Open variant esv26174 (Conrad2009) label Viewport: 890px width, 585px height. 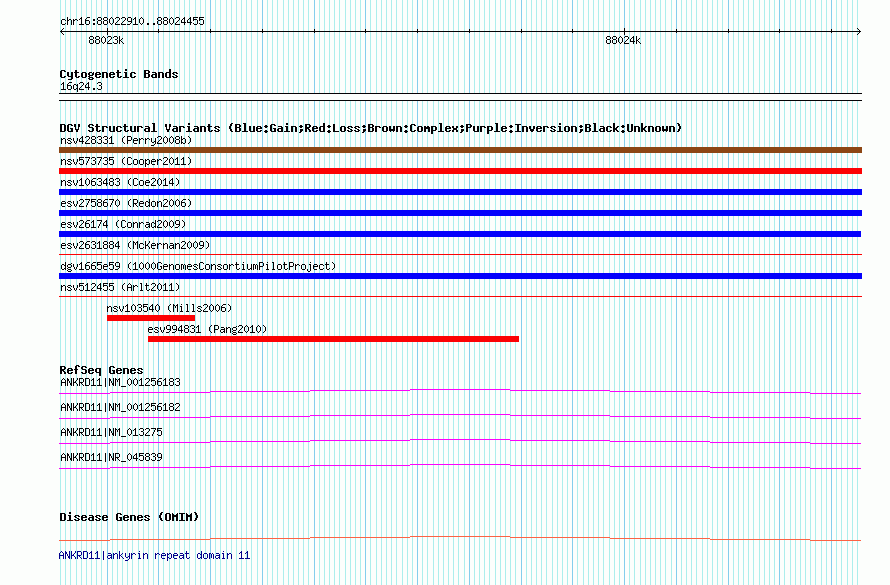123,224
